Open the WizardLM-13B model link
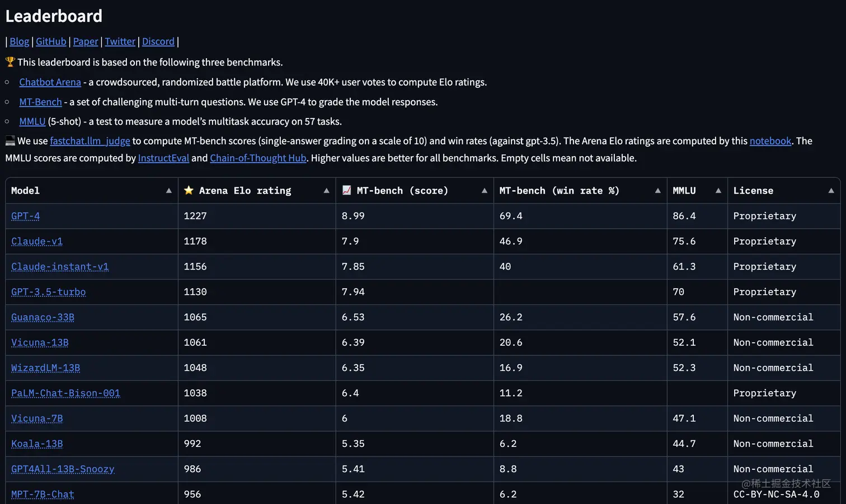Screen dimensions: 846x504 46,368
